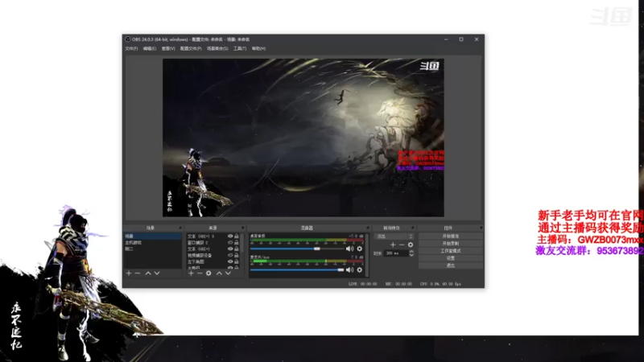Open 桌面音频 audio settings gear
Screen dimensions: 644x362
tap(359, 249)
